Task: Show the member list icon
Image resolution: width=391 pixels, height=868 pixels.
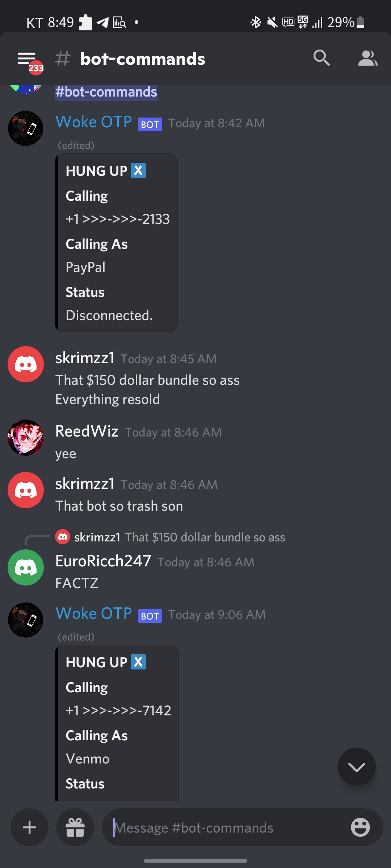Action: 368,58
